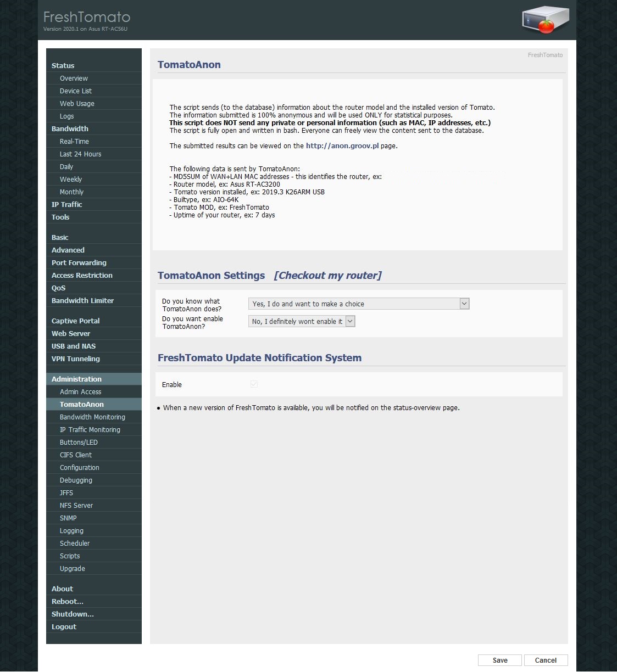This screenshot has height=672, width=617.
Task: Open USB and NAS settings
Action: point(94,346)
